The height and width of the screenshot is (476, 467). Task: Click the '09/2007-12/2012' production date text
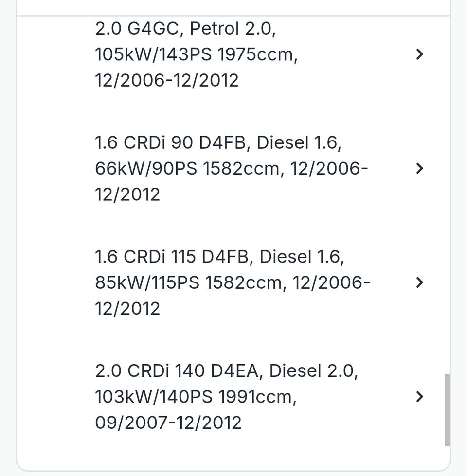click(168, 423)
